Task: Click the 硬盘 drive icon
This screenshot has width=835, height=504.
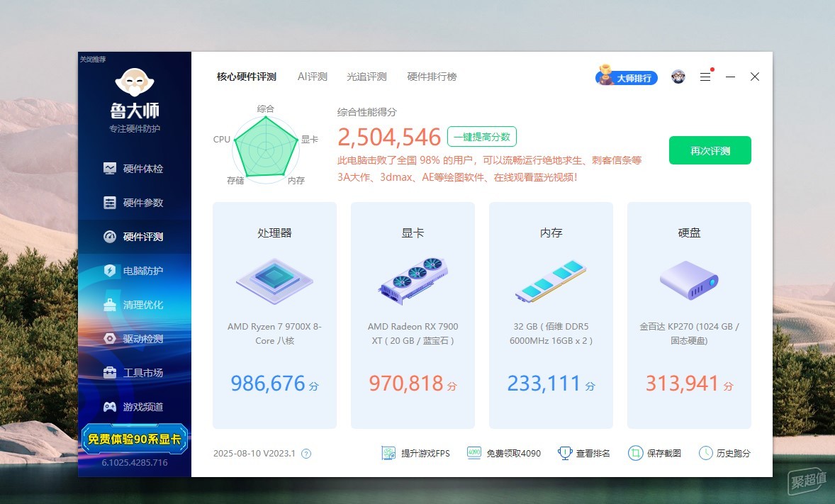Action: 689,280
